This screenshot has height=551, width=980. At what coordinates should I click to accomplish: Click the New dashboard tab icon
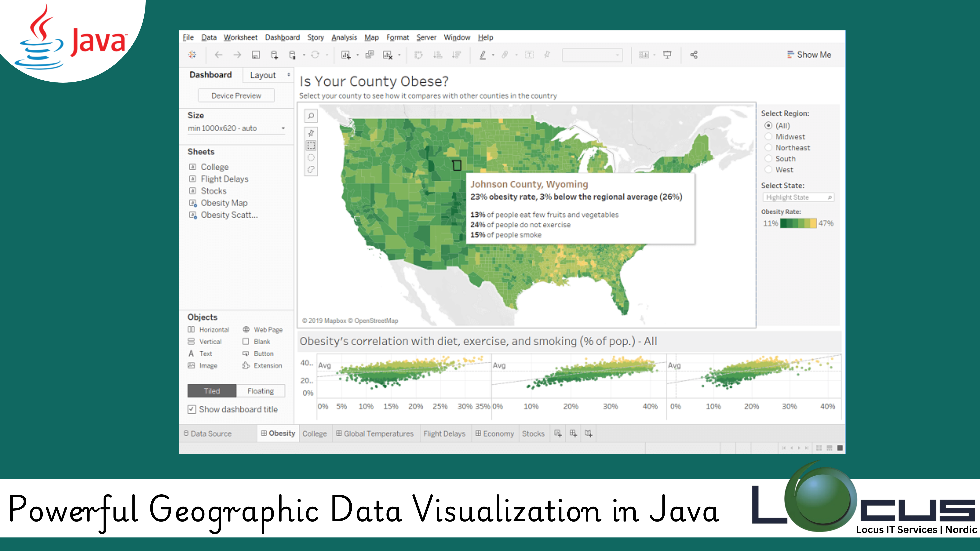[x=573, y=434]
